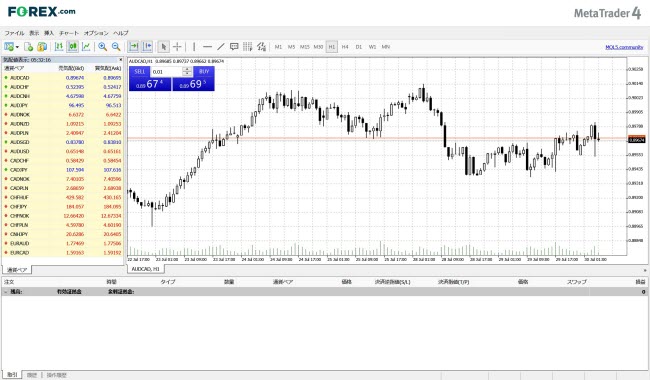Select the text comment label tool
Screen dimensions: 650x380
point(234,47)
